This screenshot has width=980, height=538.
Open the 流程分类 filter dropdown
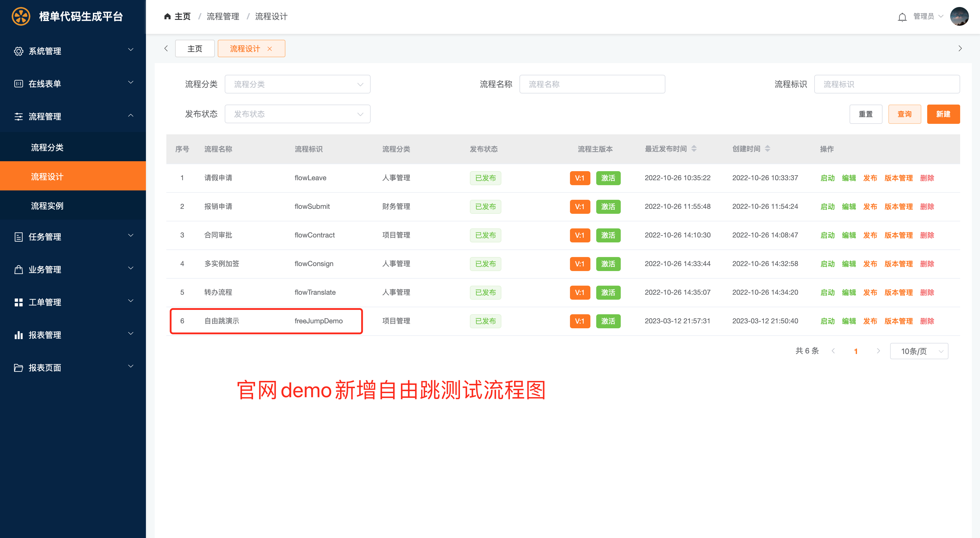pos(297,84)
